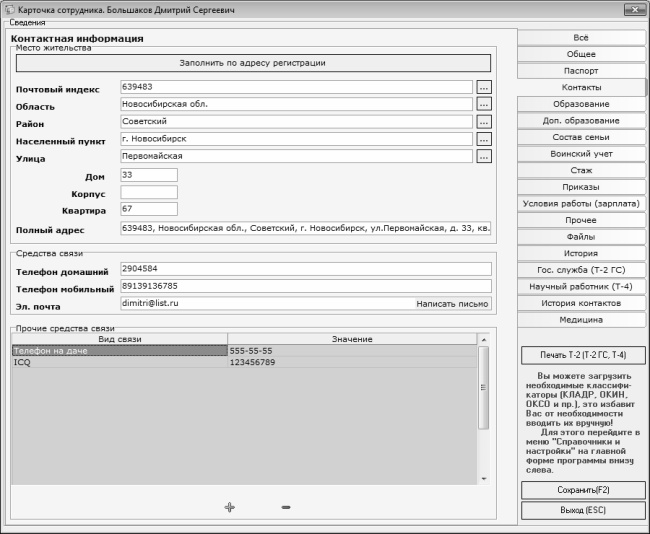Open the Улица lookup ellipsis button

tap(484, 156)
